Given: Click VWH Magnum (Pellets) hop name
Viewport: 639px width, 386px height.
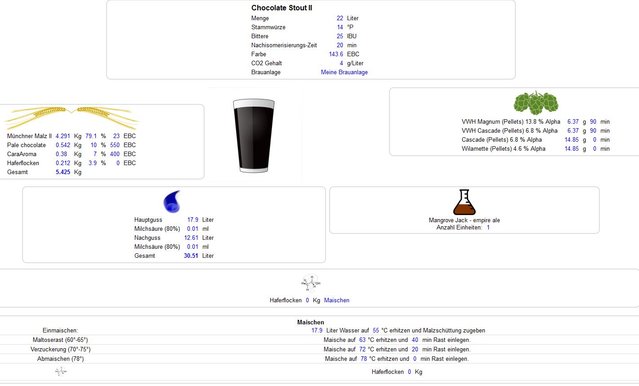Looking at the screenshot, I should 511,121.
